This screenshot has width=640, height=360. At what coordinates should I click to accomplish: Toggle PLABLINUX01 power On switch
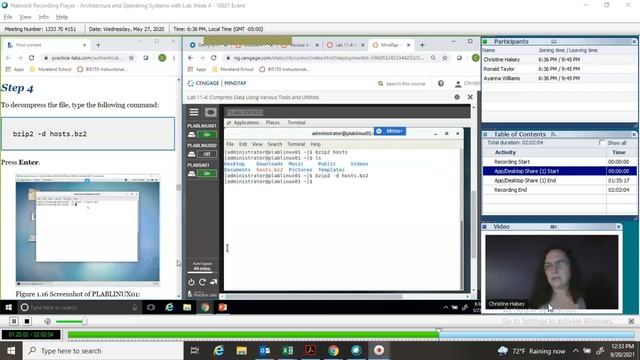(x=207, y=134)
